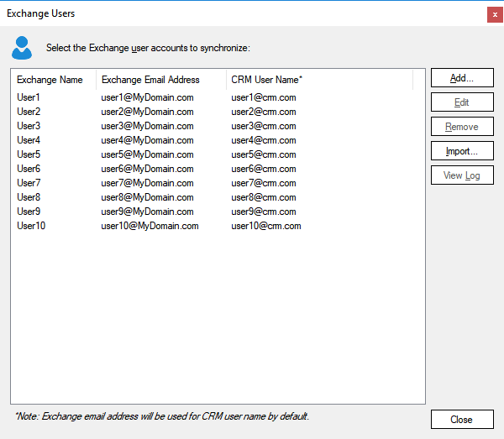Select the User10 row
This screenshot has height=439, width=504.
31,226
